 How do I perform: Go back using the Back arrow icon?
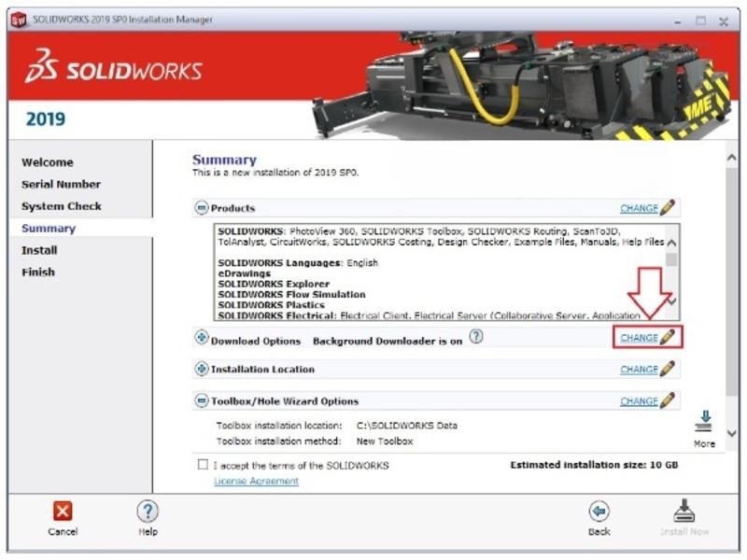tap(597, 511)
